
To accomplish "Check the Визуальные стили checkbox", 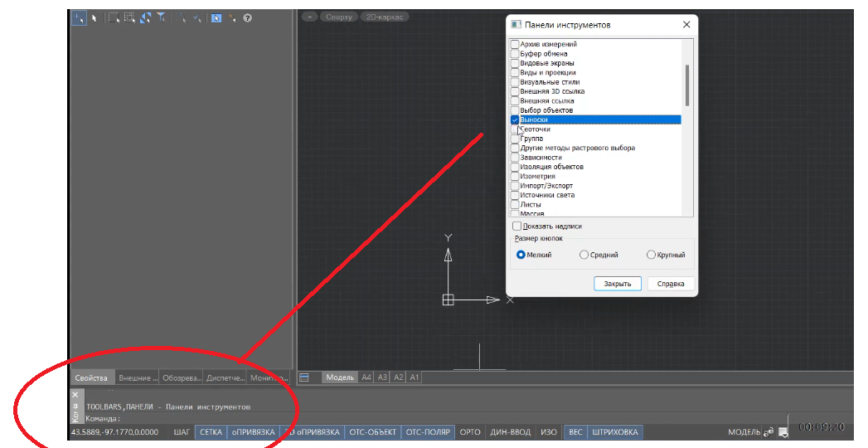I will point(515,82).
